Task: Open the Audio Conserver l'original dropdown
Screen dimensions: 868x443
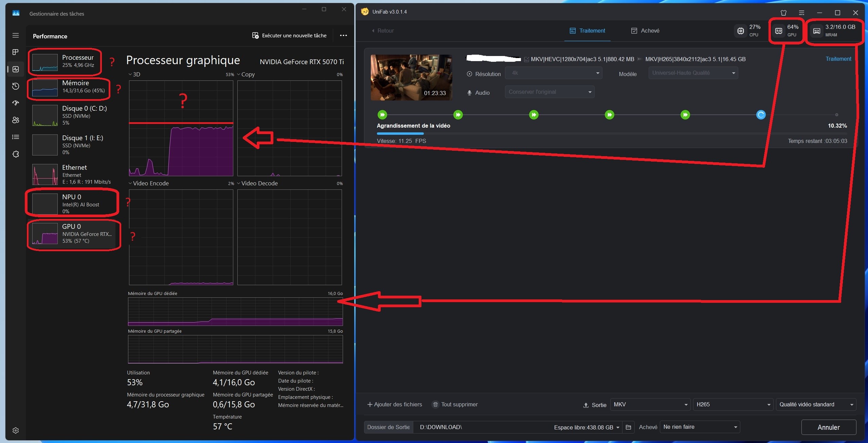Action: (x=549, y=92)
